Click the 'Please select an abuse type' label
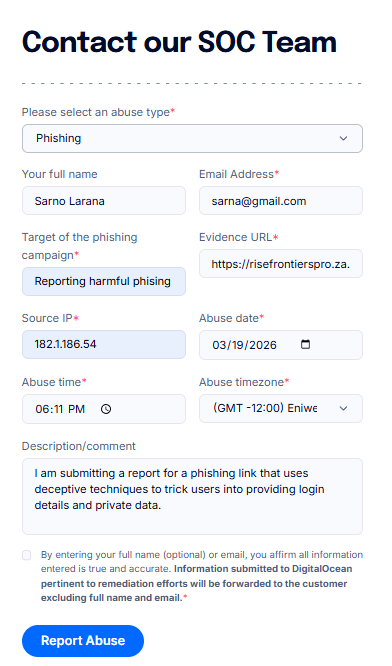The image size is (392, 666). pos(99,112)
